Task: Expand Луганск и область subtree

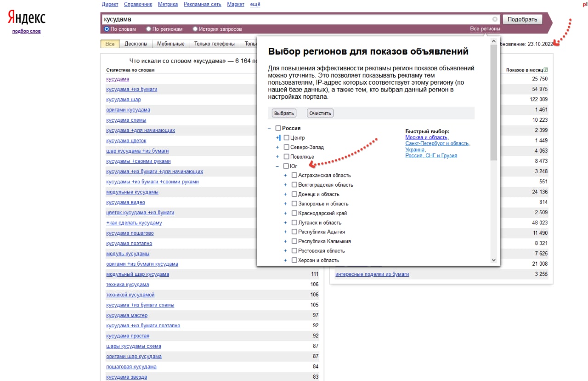Action: [x=285, y=222]
